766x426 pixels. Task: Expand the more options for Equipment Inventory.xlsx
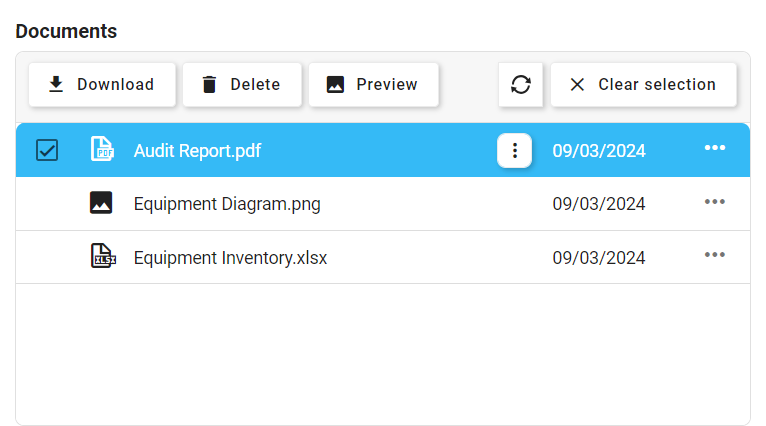[x=714, y=255]
